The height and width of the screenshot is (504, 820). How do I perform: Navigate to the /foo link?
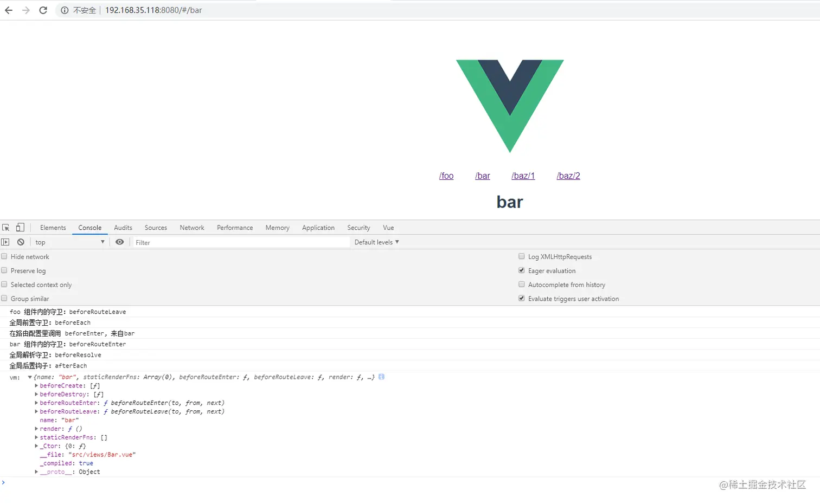446,176
